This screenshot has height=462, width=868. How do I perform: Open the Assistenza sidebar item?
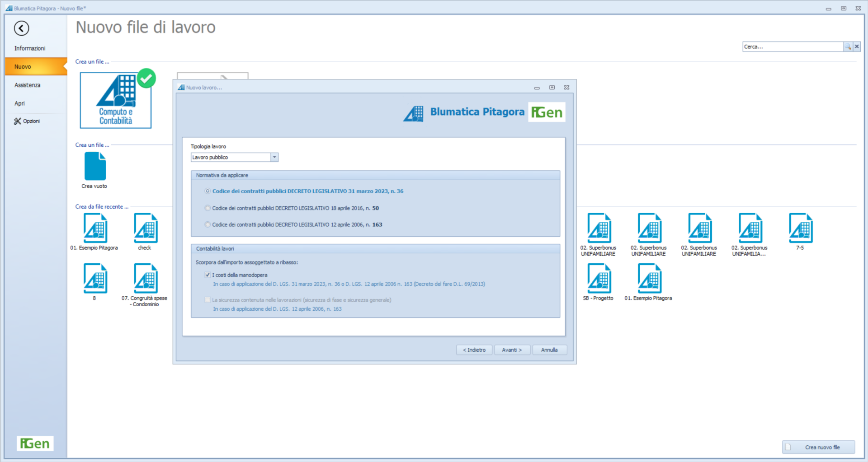click(27, 85)
